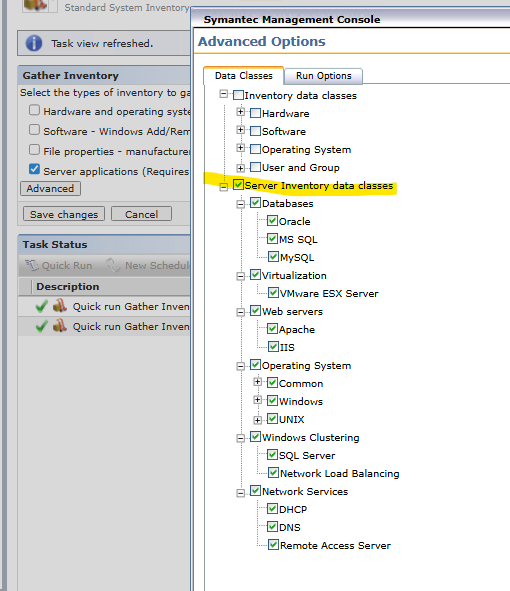Viewport: 510px width, 591px height.
Task: Uncheck the IIS checkbox
Action: tap(273, 347)
